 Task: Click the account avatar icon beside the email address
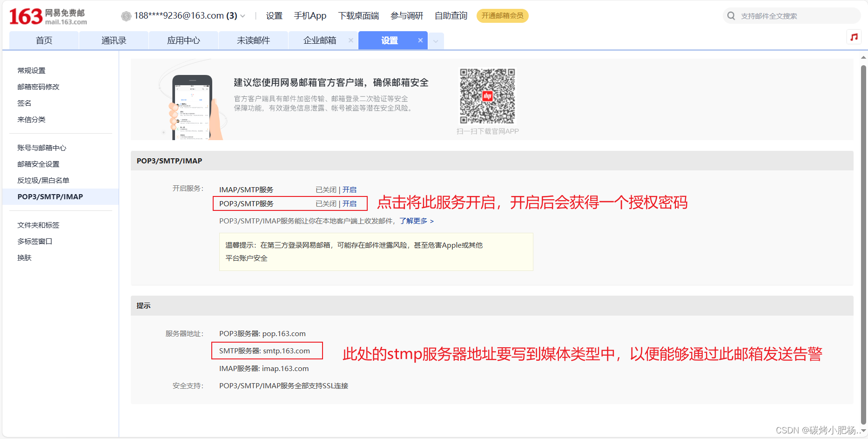coord(126,16)
